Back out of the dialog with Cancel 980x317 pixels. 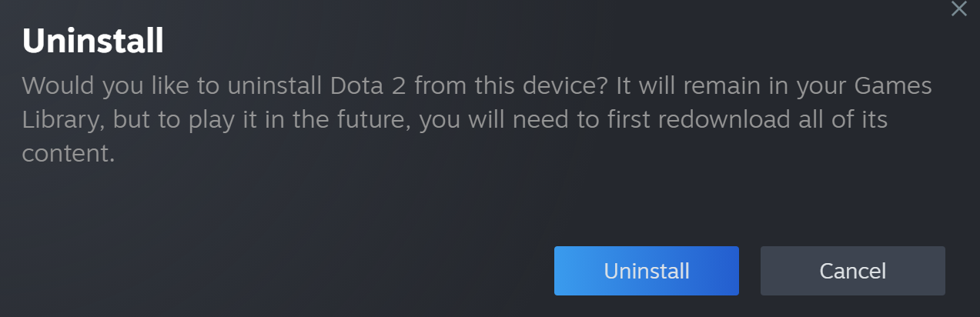pos(852,271)
